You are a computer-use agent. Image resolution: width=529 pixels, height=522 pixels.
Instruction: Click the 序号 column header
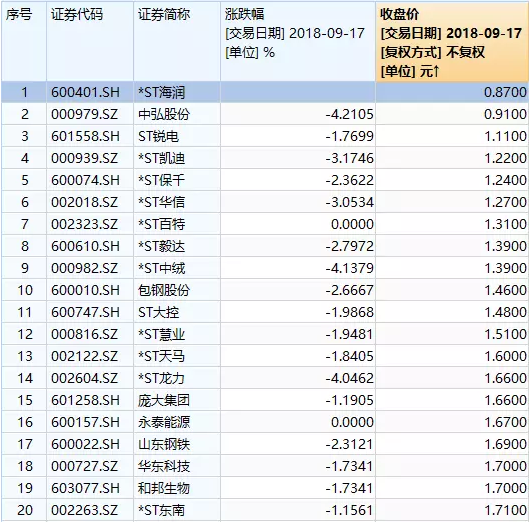click(x=24, y=42)
